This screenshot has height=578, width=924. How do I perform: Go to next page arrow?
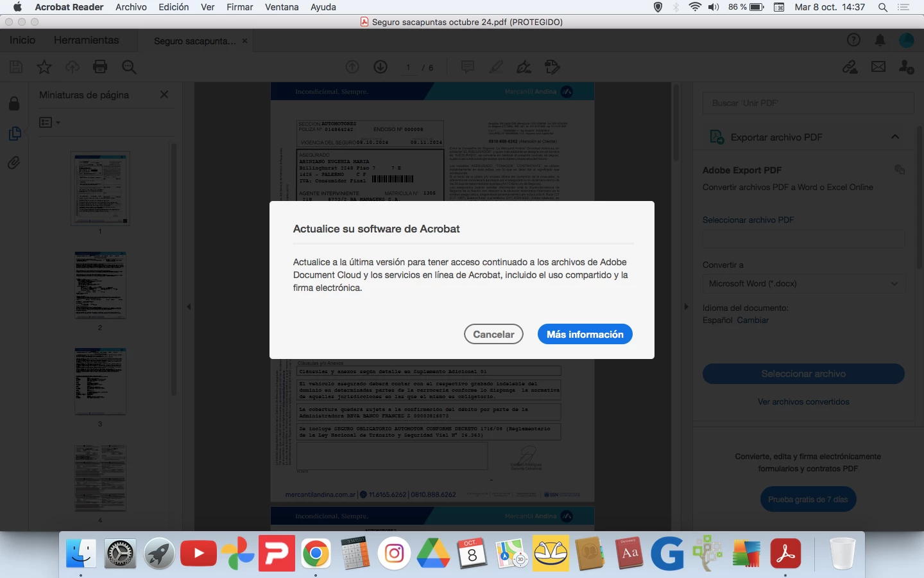(381, 67)
